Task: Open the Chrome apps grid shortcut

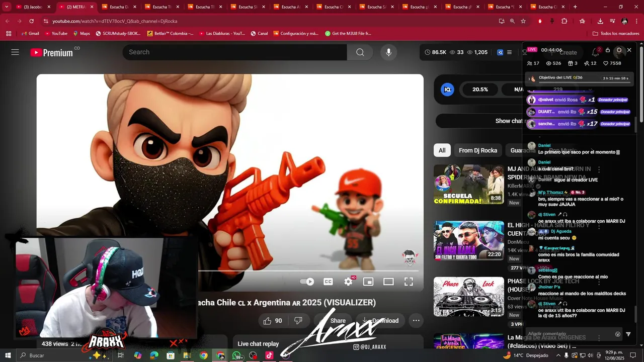Action: pos(9,34)
